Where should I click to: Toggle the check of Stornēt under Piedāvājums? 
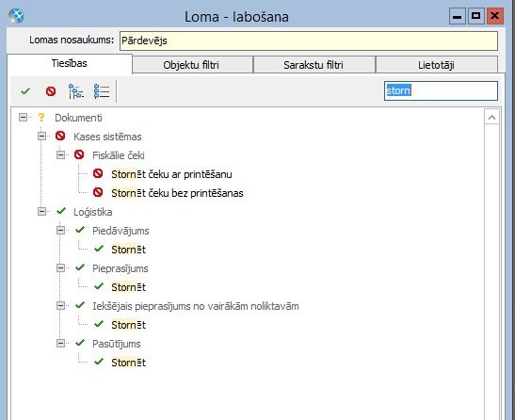pyautogui.click(x=99, y=249)
